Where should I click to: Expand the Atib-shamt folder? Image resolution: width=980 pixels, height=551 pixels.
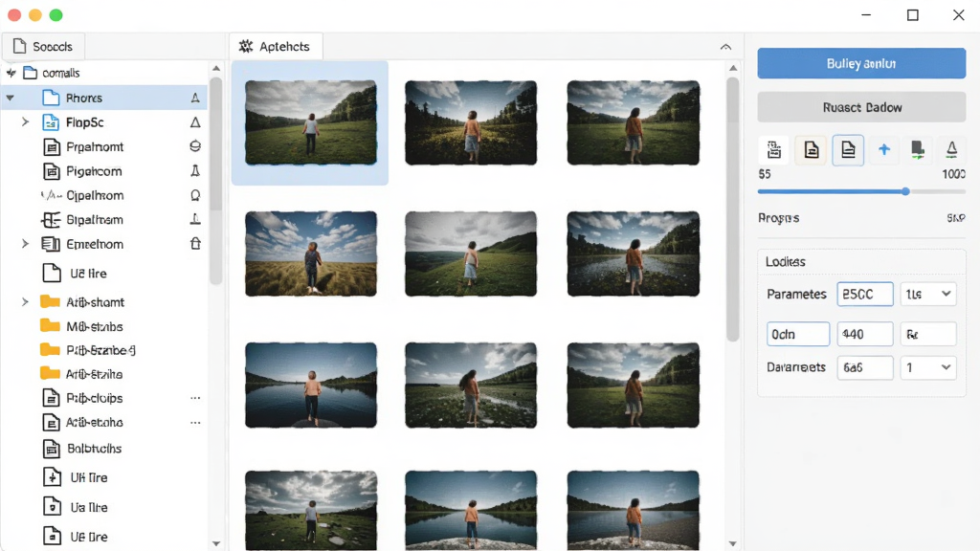(x=25, y=301)
